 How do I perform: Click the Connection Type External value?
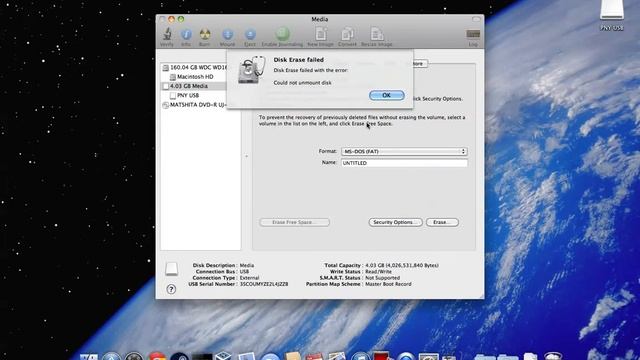tap(249, 278)
